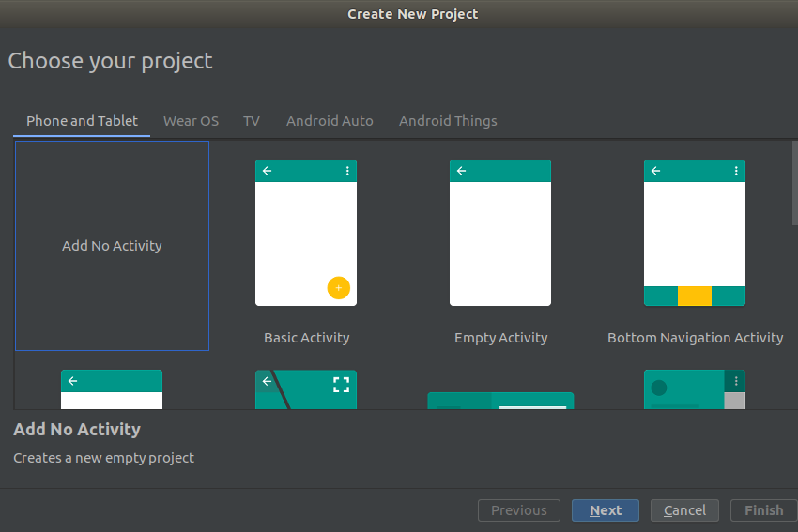Image resolution: width=798 pixels, height=532 pixels.
Task: Select the Add No Activity template
Action: click(112, 246)
